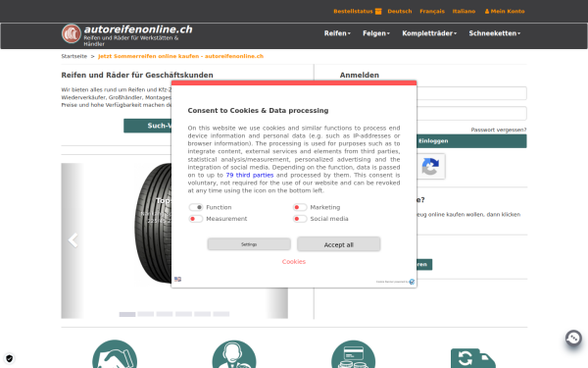The height and width of the screenshot is (368, 588).
Task: Toggle the Marketing cookie switch
Action: tap(300, 207)
